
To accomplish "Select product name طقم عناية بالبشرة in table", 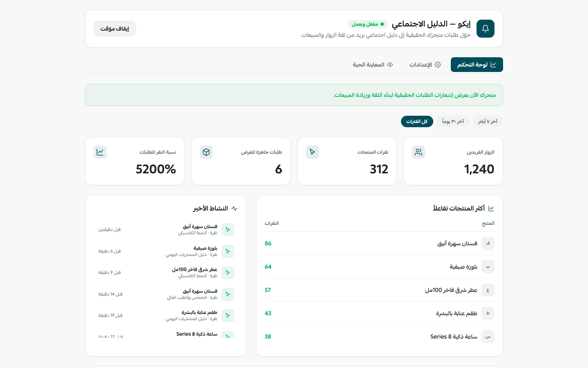I will (457, 313).
